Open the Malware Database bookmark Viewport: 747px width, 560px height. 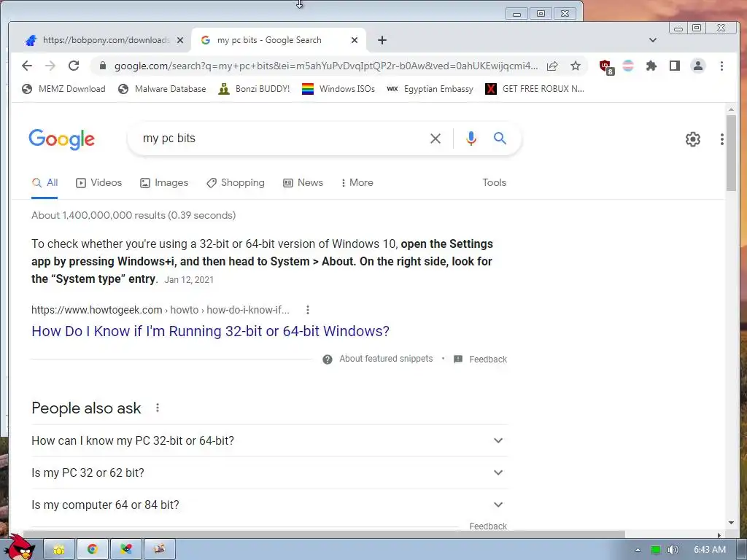[162, 88]
